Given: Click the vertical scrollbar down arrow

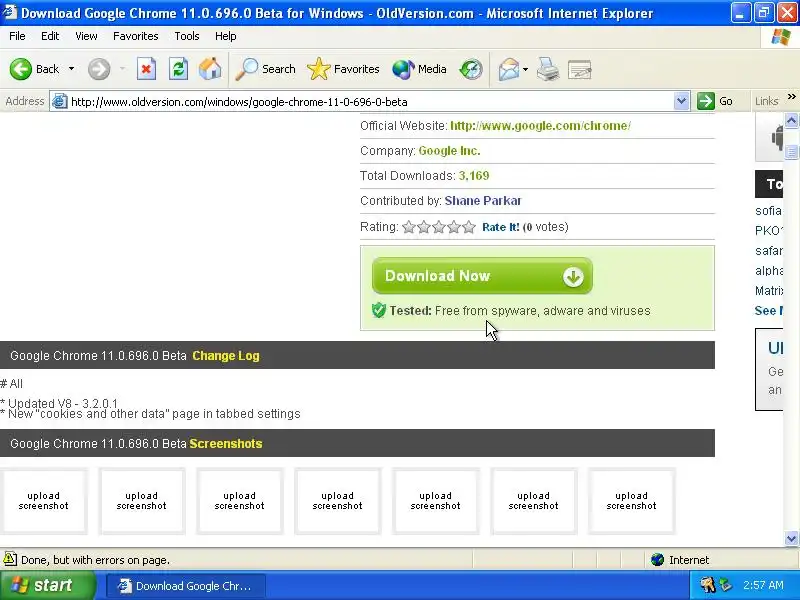Looking at the screenshot, I should (x=791, y=538).
